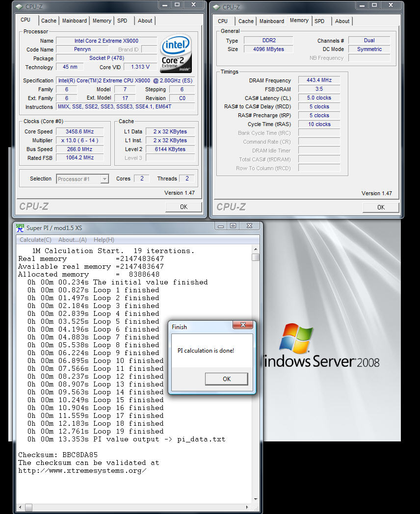Click the Bus Speed value 266.0 MHz
The width and height of the screenshot is (420, 514).
pos(79,149)
